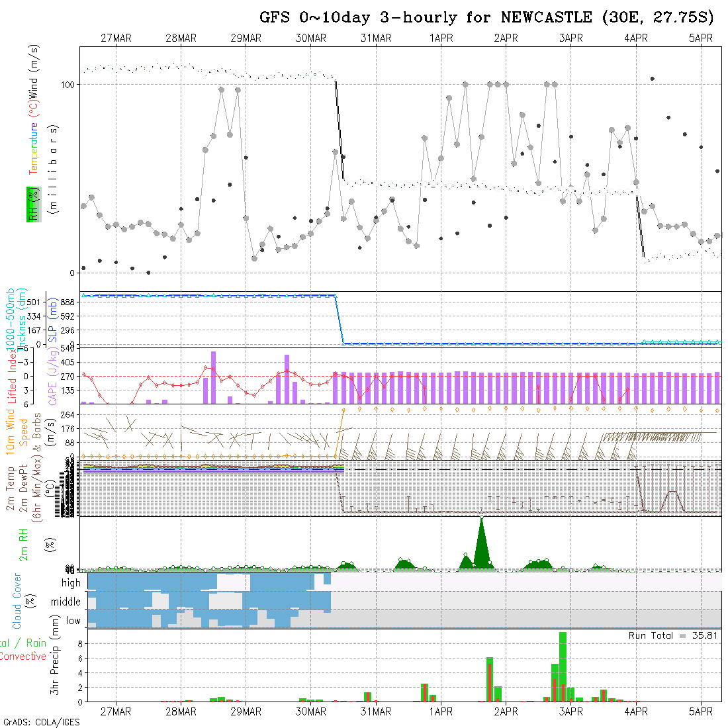Select the 27MAR label on the top axis

[x=116, y=38]
